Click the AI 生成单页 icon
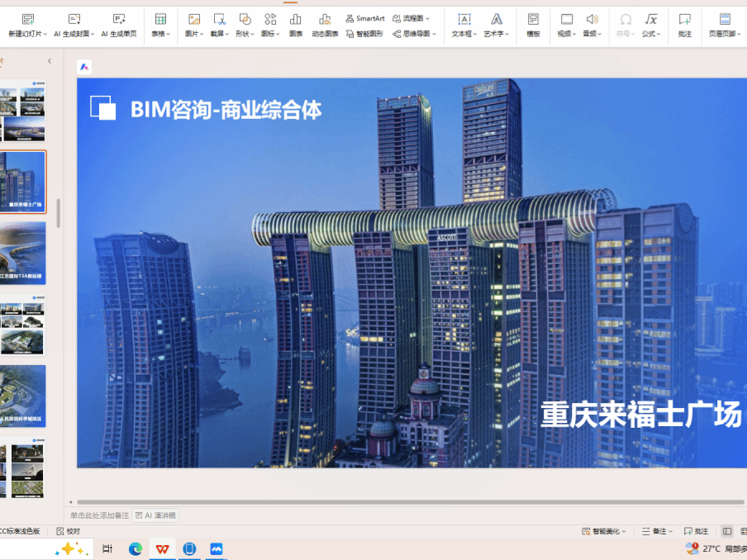Viewport: 747px width, 560px height. coord(119,19)
